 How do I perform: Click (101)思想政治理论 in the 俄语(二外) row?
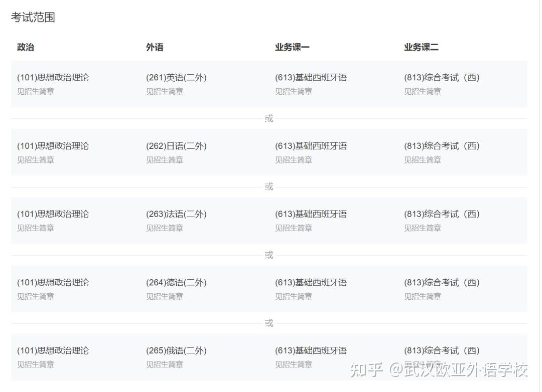click(53, 350)
